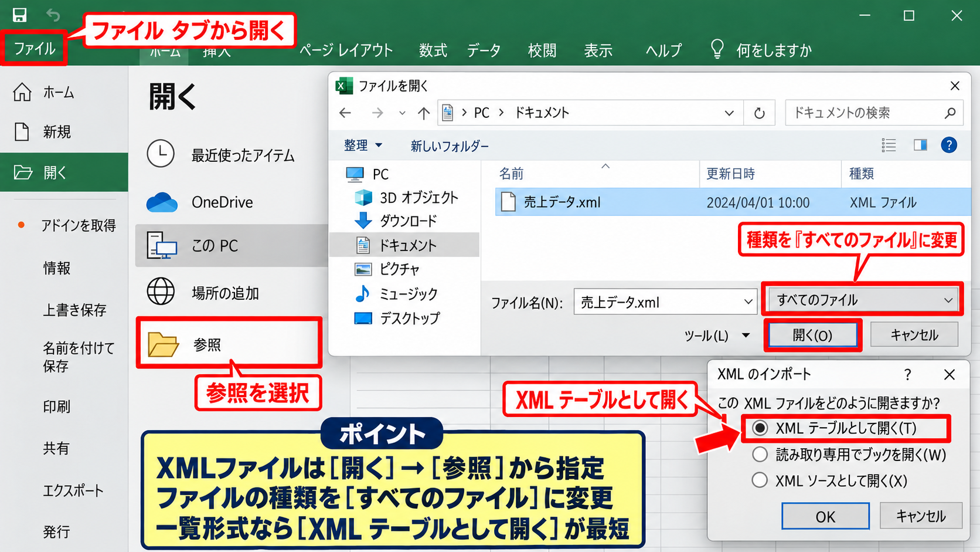Click OK in XML import dialog
The width and height of the screenshot is (980, 552).
click(x=825, y=516)
